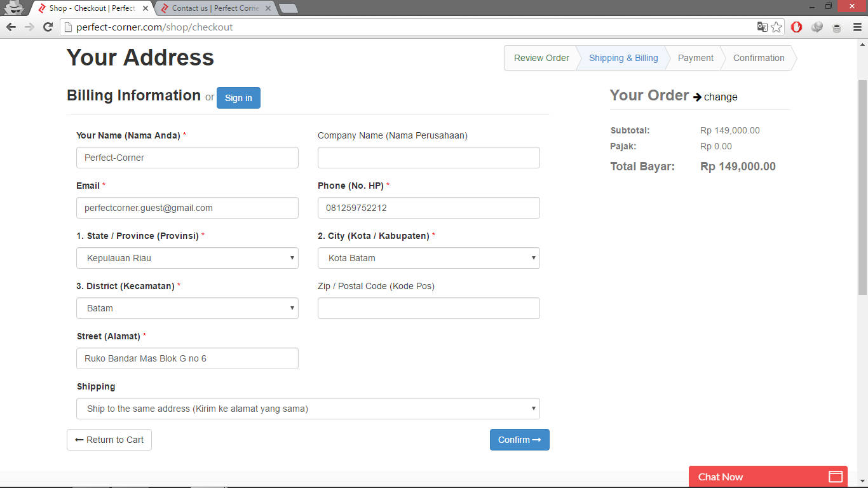The width and height of the screenshot is (868, 488).
Task: Open the District (Kecamatan) dropdown
Action: coord(187,308)
